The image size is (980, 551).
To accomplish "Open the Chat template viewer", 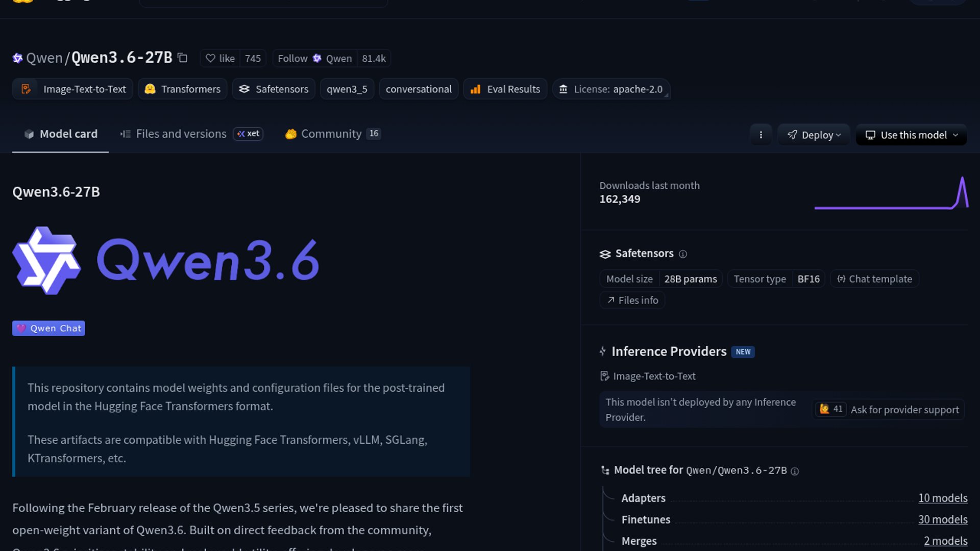I will pos(874,279).
